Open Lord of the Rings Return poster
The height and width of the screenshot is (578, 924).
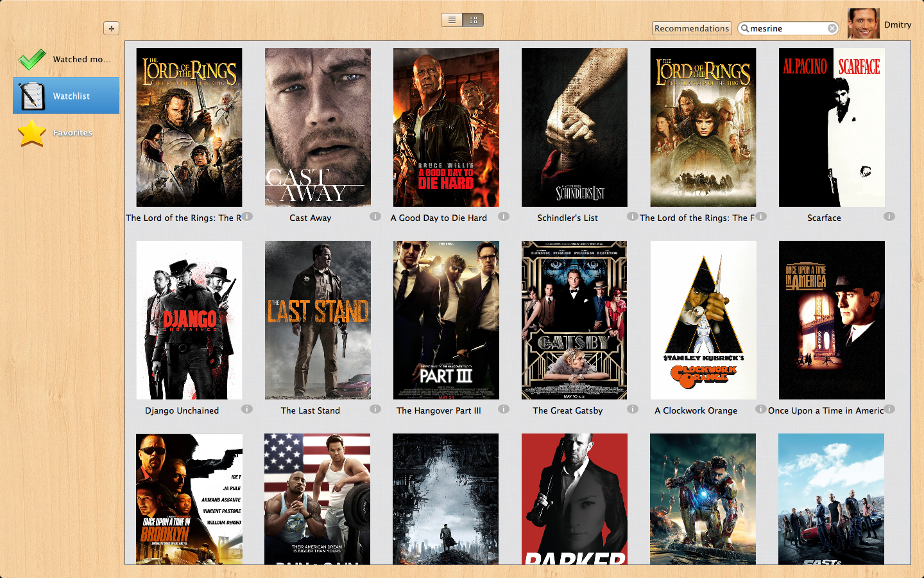[189, 127]
